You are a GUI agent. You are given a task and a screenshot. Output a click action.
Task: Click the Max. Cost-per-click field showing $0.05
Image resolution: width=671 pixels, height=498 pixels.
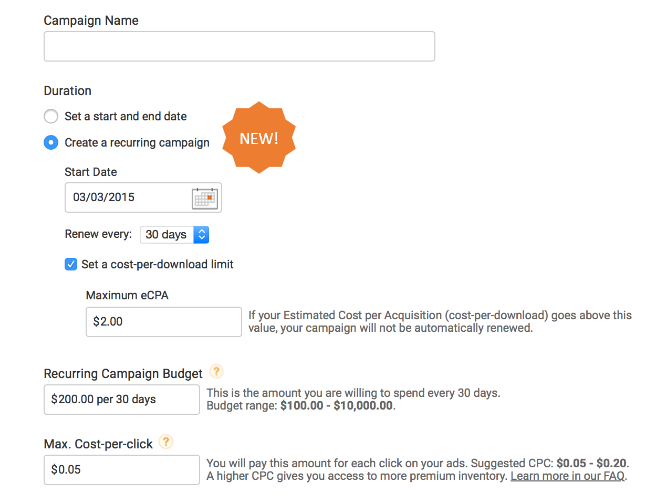coord(121,469)
